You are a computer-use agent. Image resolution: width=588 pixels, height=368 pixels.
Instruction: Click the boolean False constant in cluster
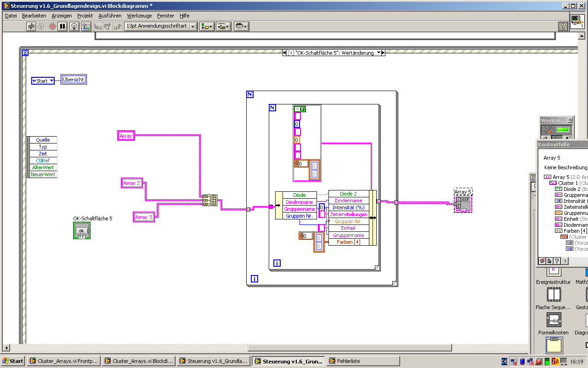300,109
